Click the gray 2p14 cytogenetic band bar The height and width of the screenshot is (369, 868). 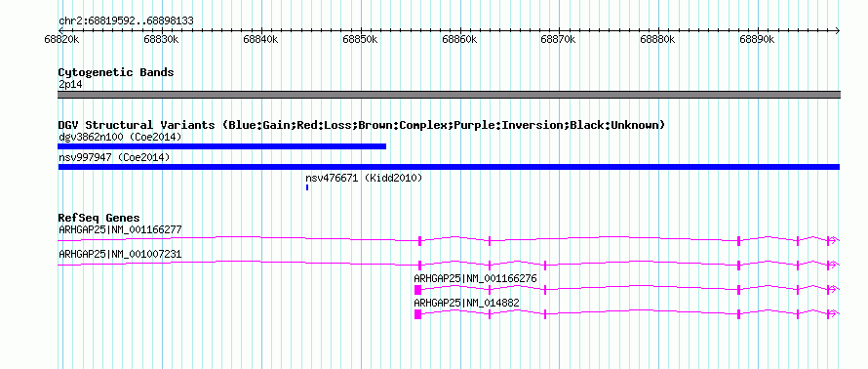(449, 95)
